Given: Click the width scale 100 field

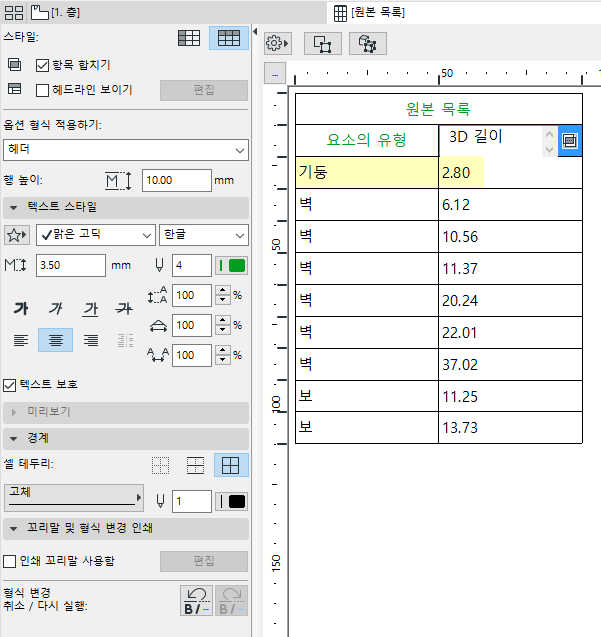Looking at the screenshot, I should tap(191, 325).
